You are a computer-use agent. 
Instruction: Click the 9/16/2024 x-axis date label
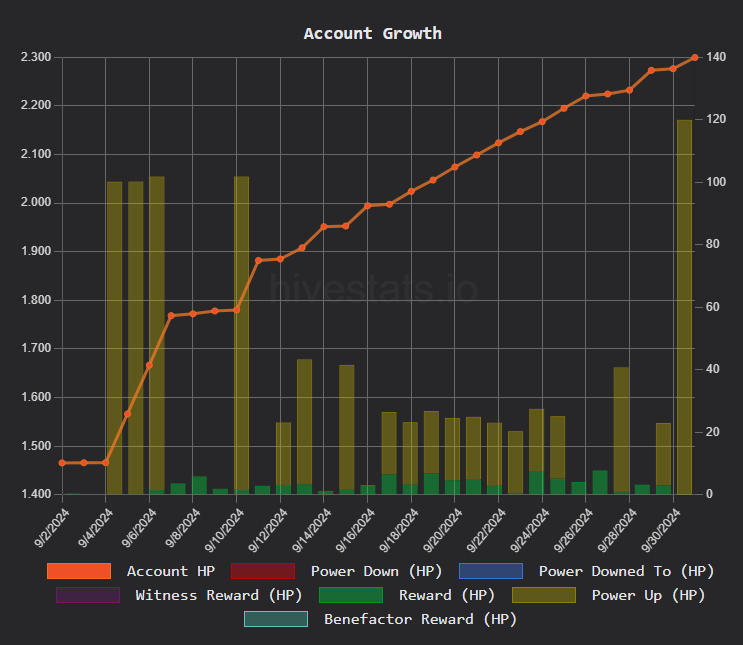pos(355,530)
